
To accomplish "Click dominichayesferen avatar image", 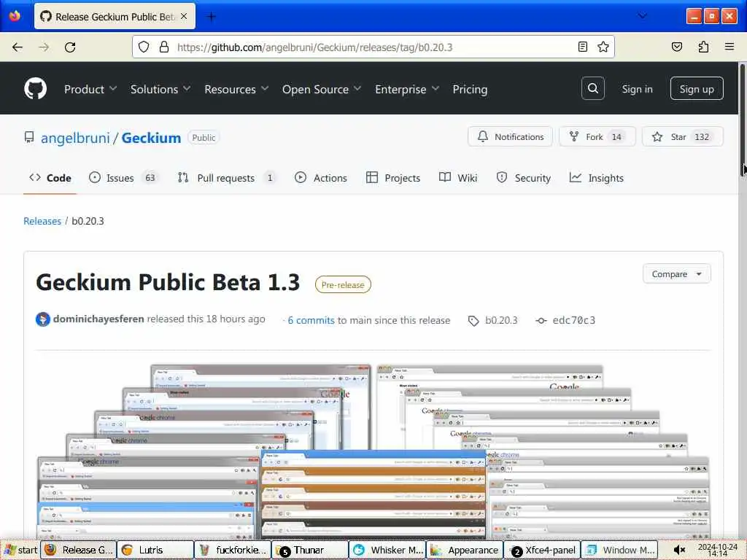I will [x=43, y=319].
